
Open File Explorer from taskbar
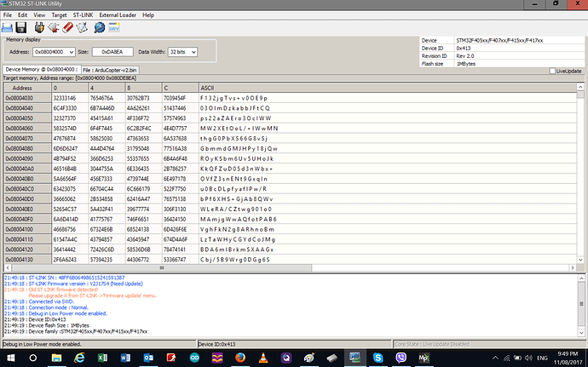click(56, 358)
